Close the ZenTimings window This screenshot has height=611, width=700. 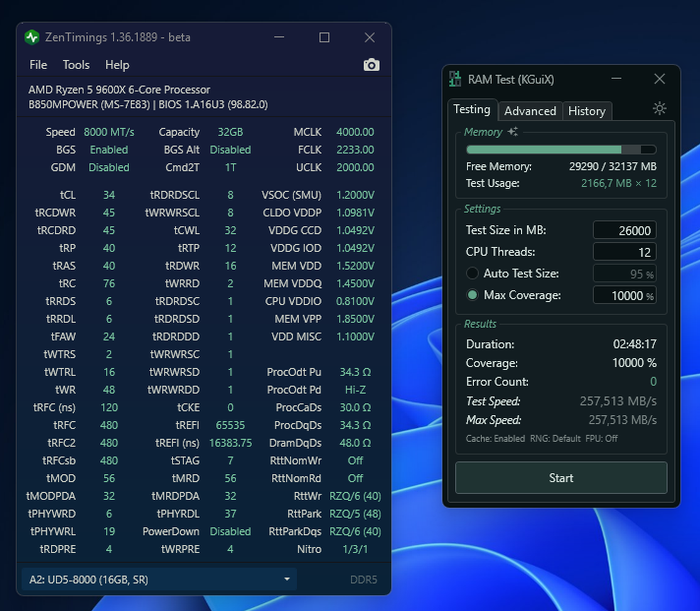pyautogui.click(x=370, y=37)
